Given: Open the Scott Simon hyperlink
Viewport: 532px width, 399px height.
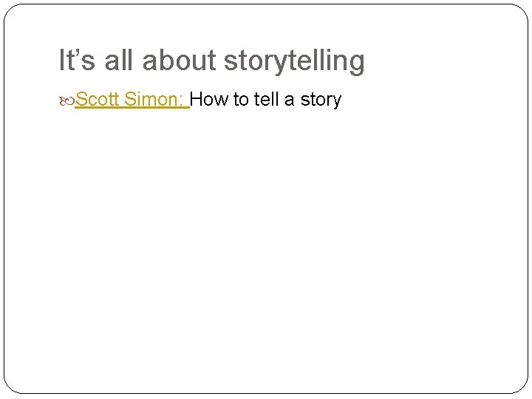Looking at the screenshot, I should 132,100.
